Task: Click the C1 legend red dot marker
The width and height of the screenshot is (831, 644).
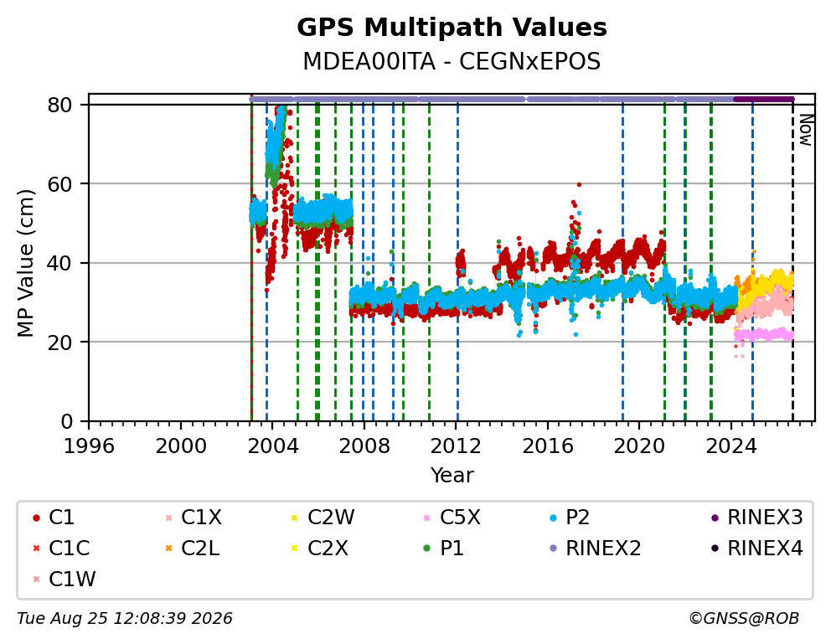Action: click(36, 518)
